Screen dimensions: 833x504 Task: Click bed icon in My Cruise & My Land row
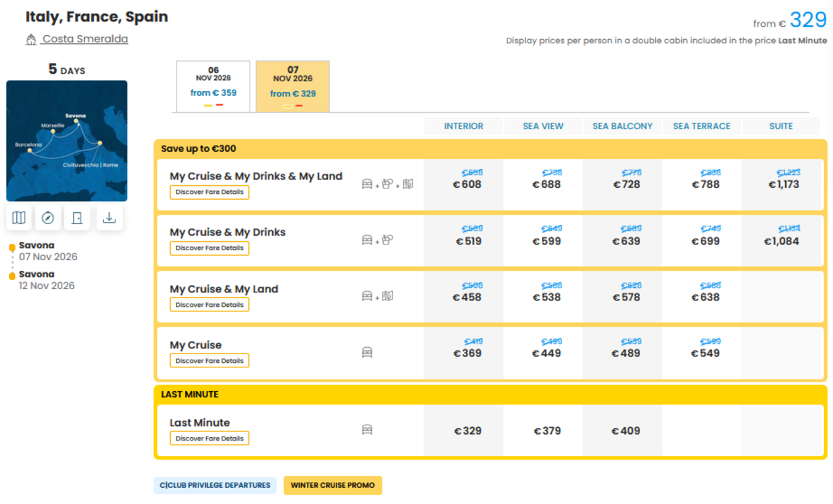tap(367, 296)
